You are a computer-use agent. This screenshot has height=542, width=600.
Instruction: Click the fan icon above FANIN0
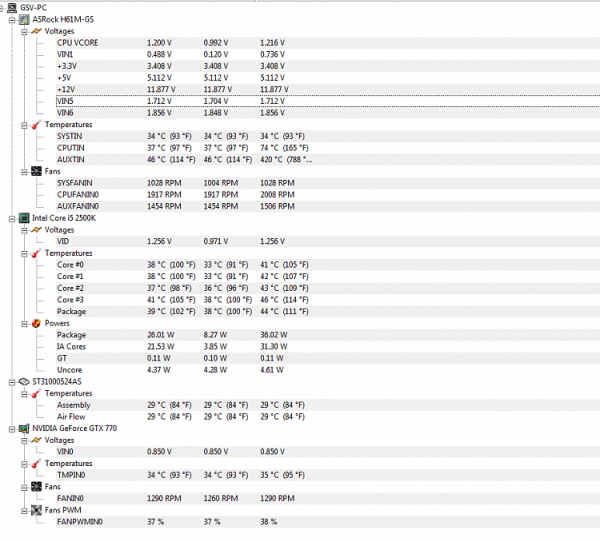36,486
